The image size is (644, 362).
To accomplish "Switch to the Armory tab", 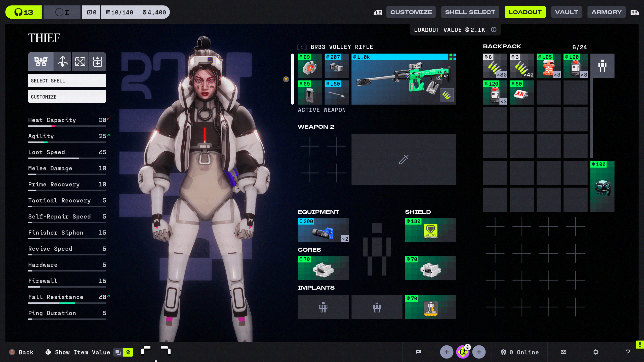I will [606, 12].
